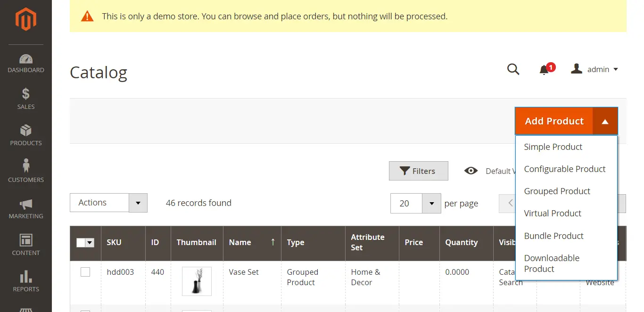Image resolution: width=644 pixels, height=312 pixels.
Task: Go to Products box icon
Action: pyautogui.click(x=26, y=131)
